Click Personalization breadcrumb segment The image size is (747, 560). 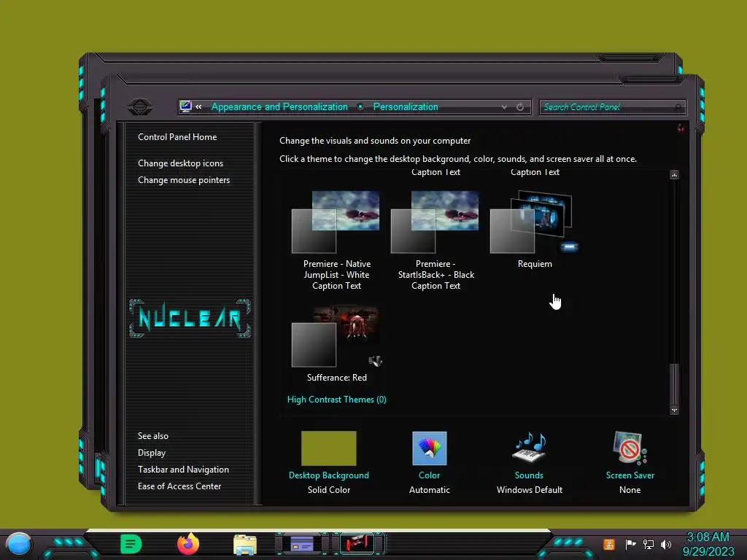[x=406, y=106]
